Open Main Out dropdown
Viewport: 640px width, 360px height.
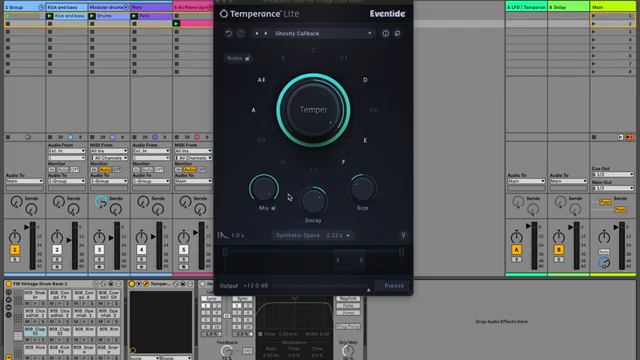click(613, 188)
